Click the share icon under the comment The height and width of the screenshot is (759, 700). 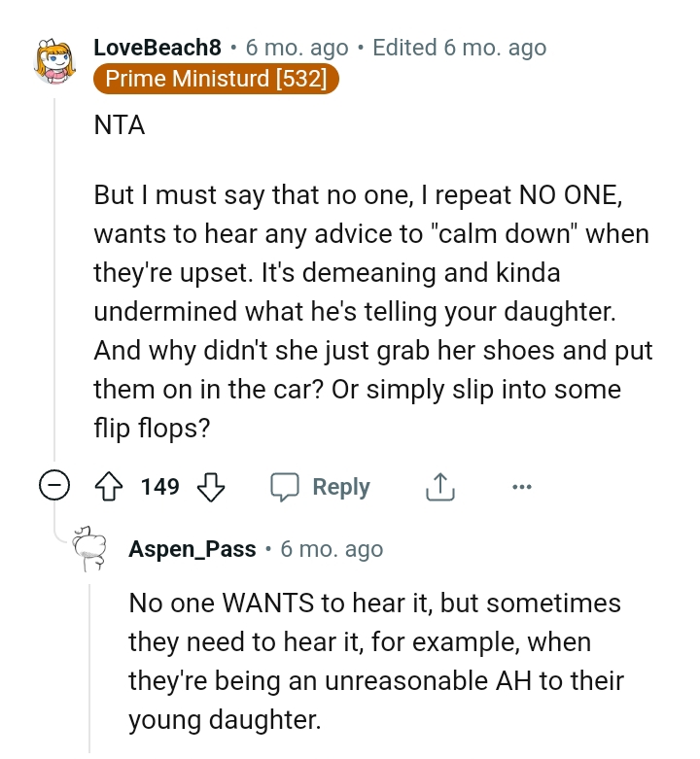439,487
